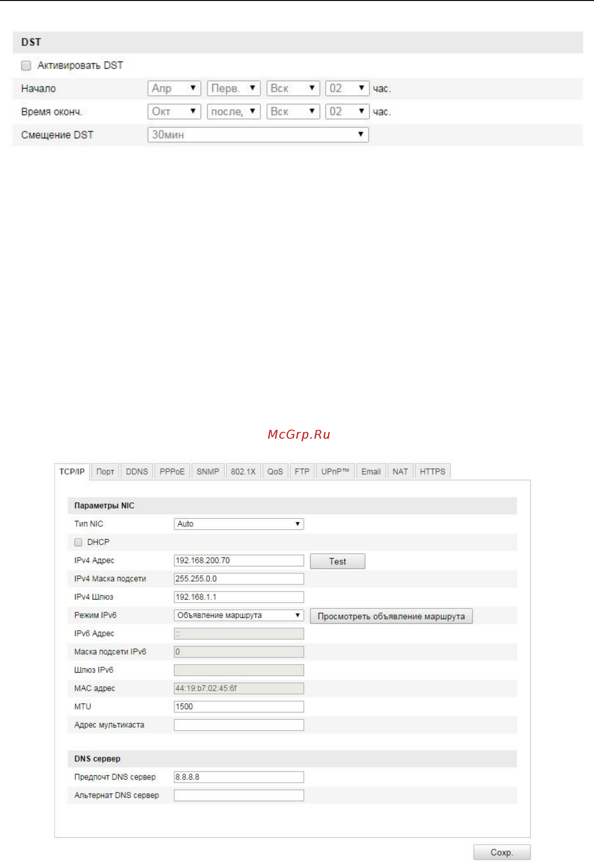Open the Начало month dropdown showing Апр
The image size is (594, 868).
point(174,88)
